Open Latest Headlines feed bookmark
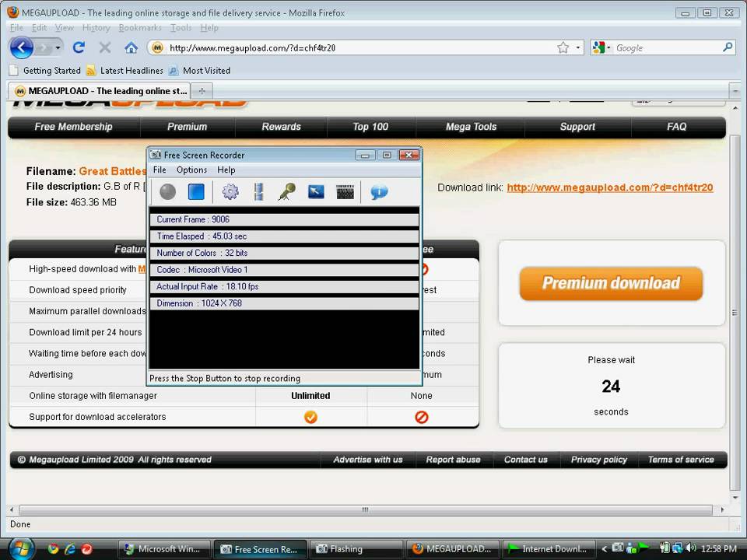 (124, 71)
